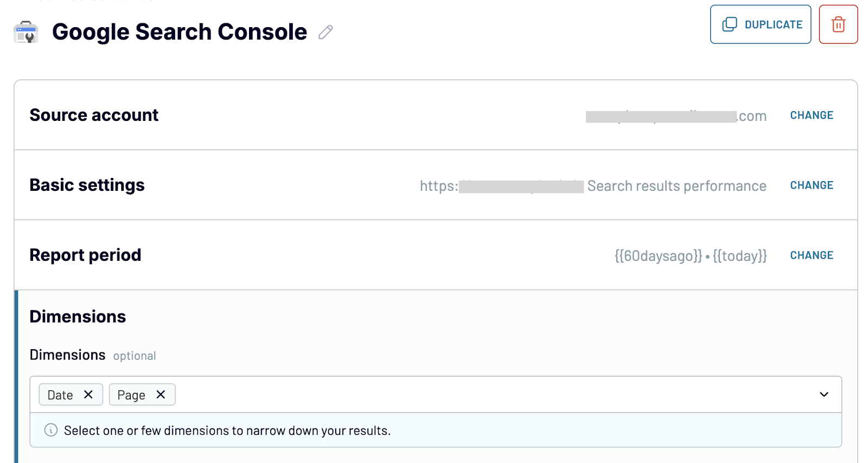
Task: Click the DUPLICATE button
Action: [x=761, y=24]
